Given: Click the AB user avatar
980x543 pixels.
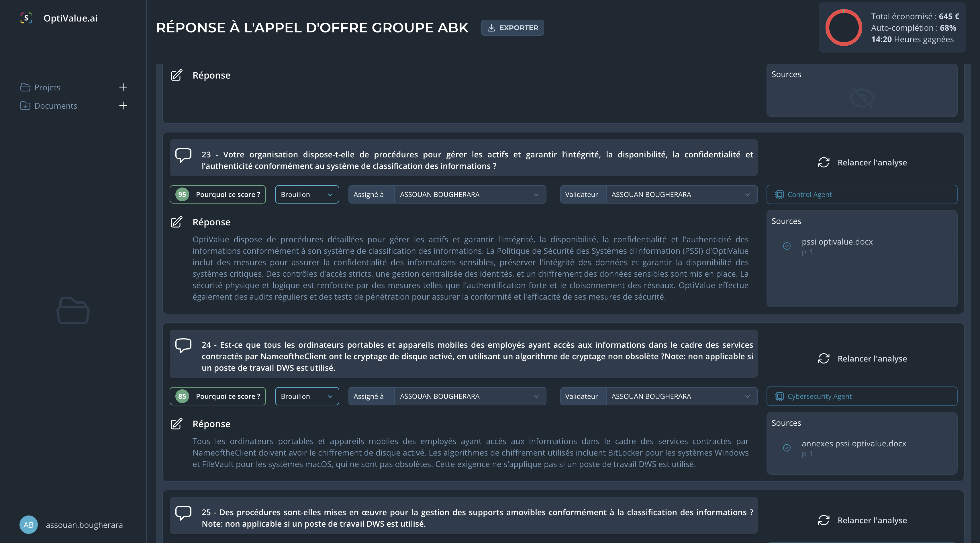Looking at the screenshot, I should [x=29, y=524].
